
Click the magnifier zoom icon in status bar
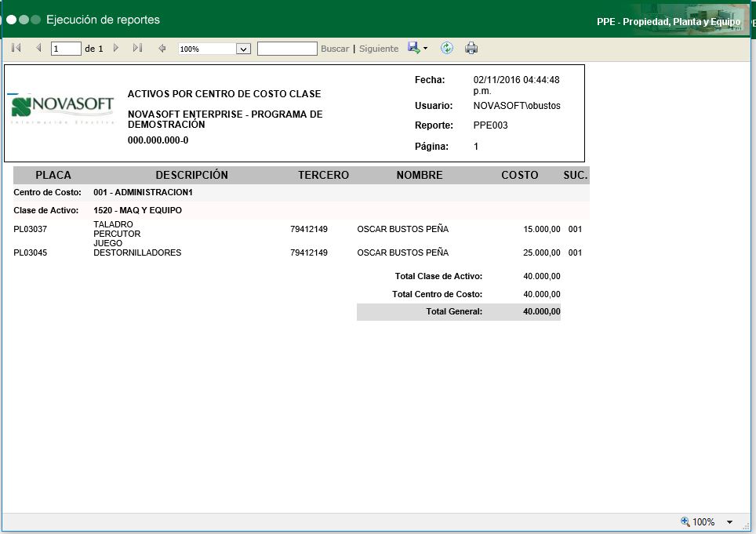tap(685, 521)
